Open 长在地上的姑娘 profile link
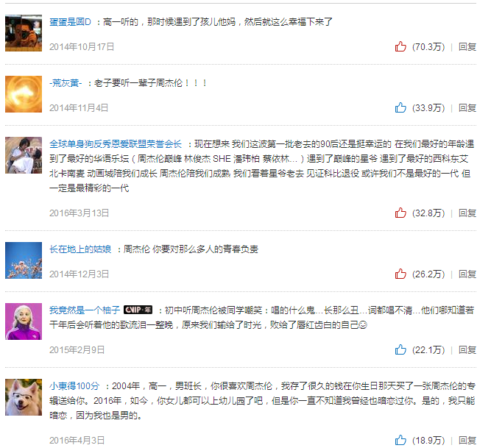 click(80, 249)
